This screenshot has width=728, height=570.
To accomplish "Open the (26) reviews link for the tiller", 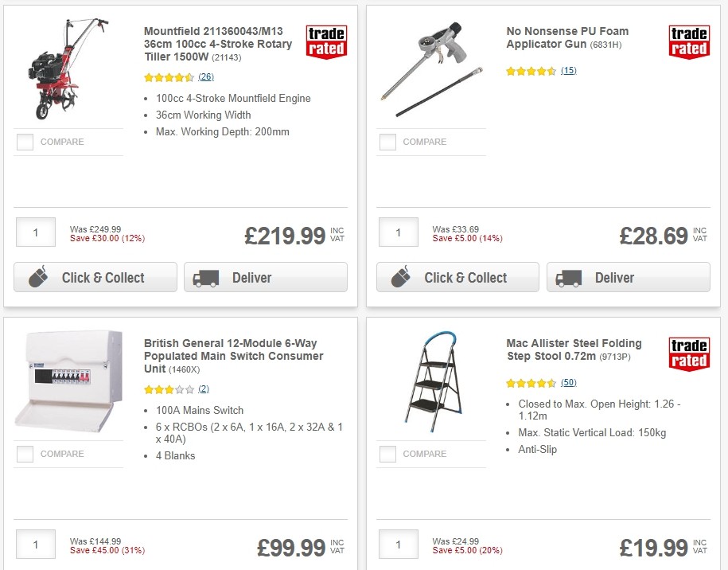I will pyautogui.click(x=204, y=76).
